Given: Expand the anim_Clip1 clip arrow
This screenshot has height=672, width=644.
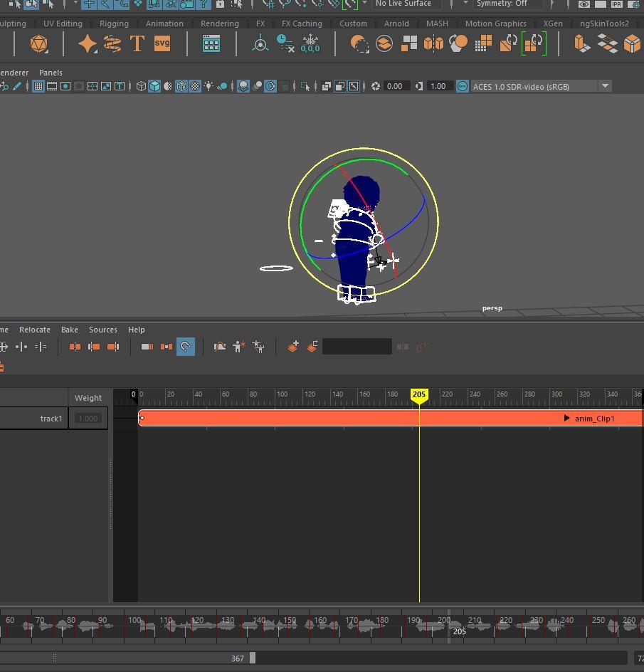Looking at the screenshot, I should click(x=566, y=419).
